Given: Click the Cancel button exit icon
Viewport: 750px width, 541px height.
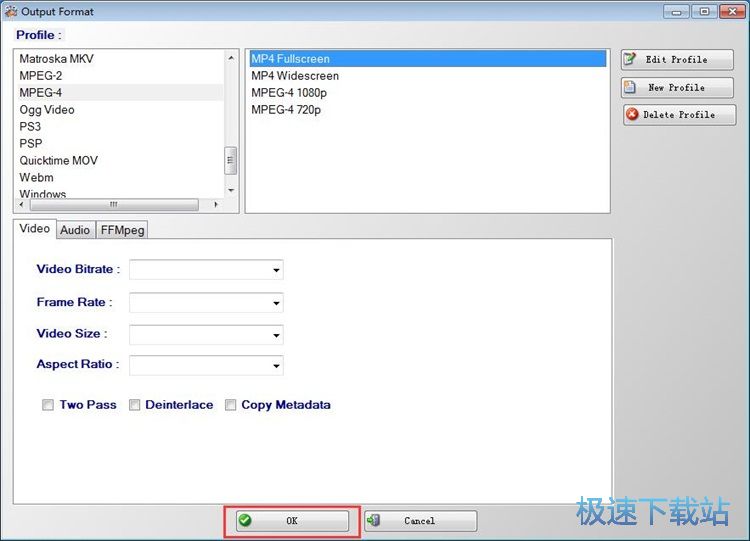Looking at the screenshot, I should [x=374, y=520].
